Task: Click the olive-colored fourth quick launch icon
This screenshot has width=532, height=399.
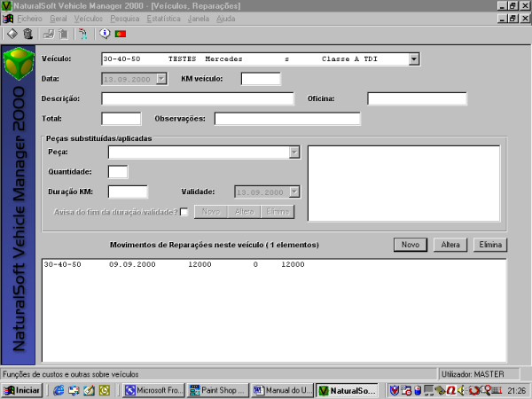Action: click(x=104, y=390)
